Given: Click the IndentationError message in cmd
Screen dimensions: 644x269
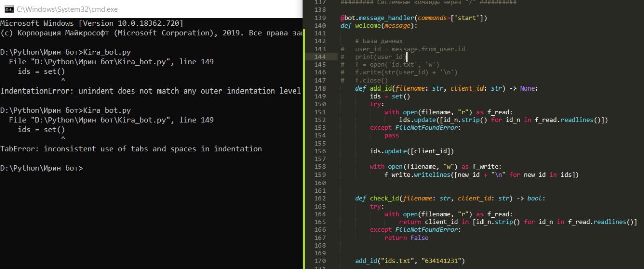Looking at the screenshot, I should pos(150,91).
